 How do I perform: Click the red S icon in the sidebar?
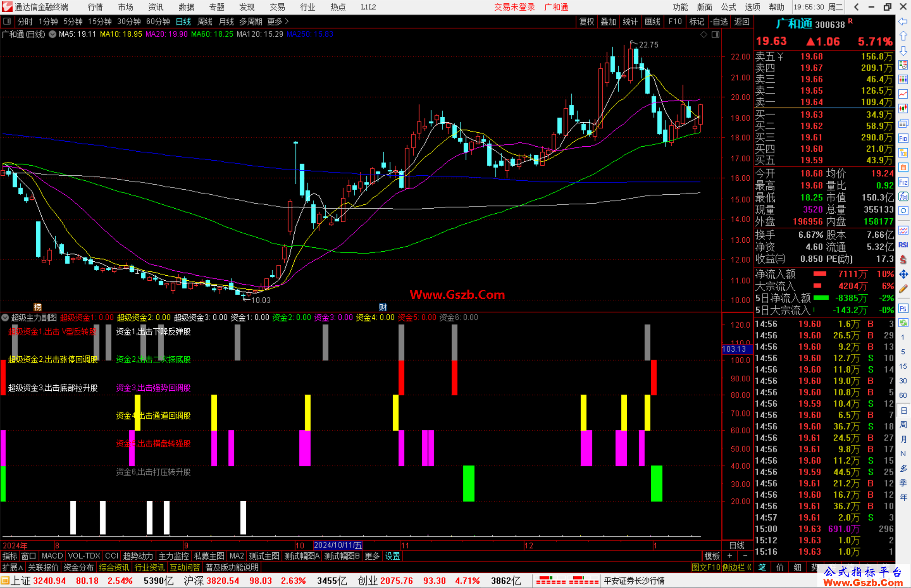[903, 260]
